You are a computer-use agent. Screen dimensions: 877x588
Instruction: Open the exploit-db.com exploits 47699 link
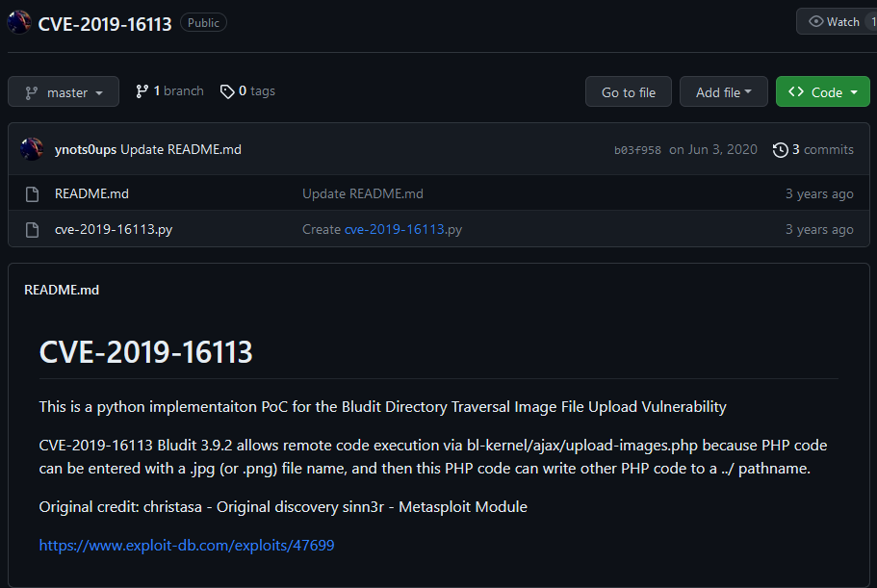(187, 546)
